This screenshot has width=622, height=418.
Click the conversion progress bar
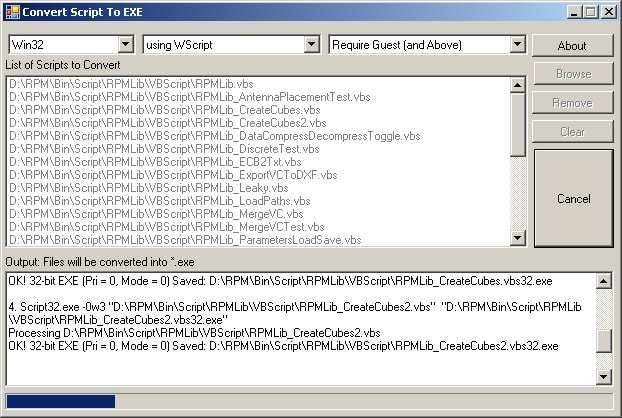(x=309, y=401)
